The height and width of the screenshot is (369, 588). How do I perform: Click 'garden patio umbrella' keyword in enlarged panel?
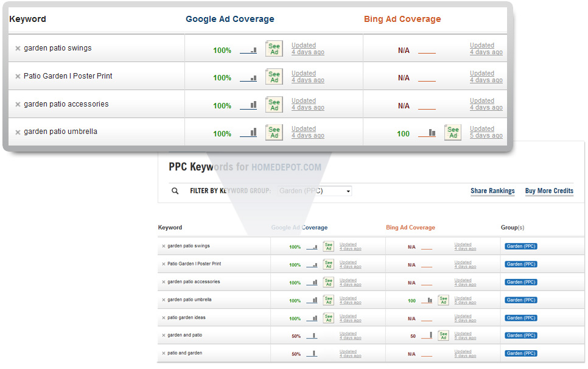click(60, 132)
